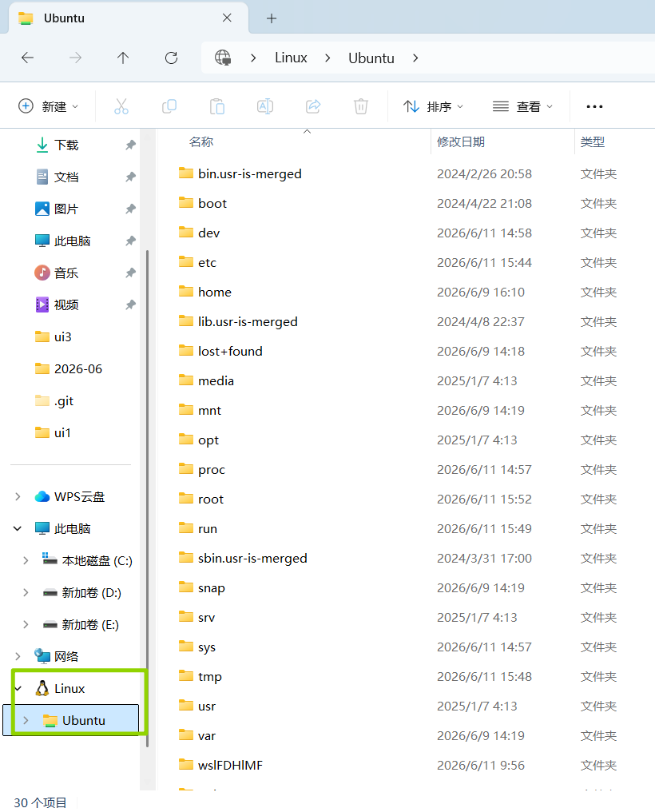Click the forward navigation arrow

point(76,58)
